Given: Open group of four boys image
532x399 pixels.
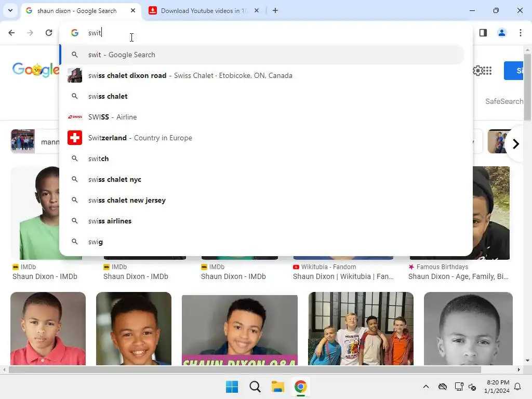Looking at the screenshot, I should tap(361, 328).
